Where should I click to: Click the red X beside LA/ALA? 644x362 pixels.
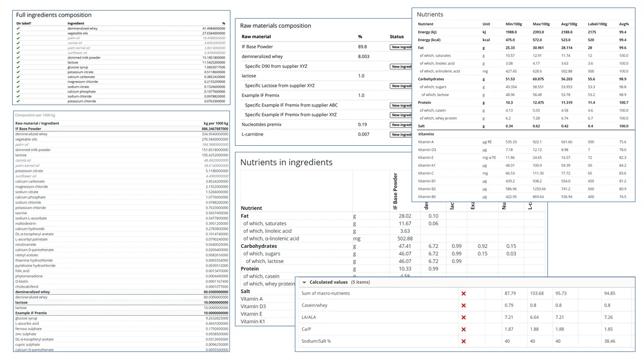463,318
